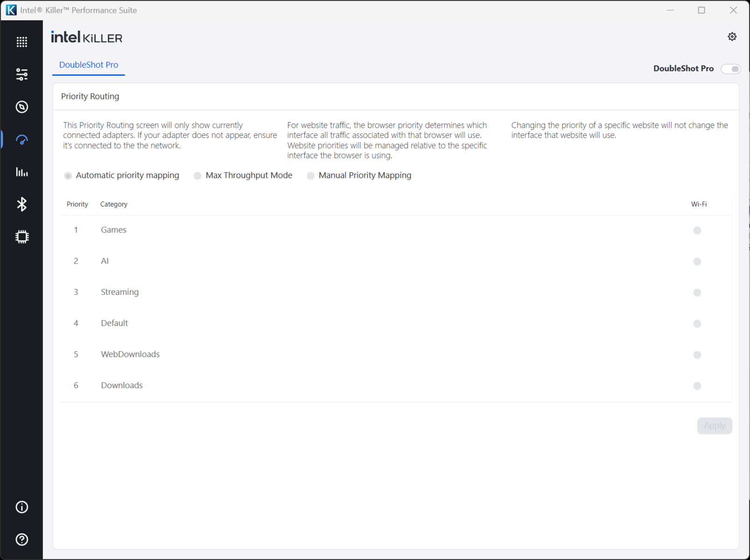Screen dimensions: 750x560
Task: Open the circular prioritization icon in sidebar
Action: [x=22, y=107]
